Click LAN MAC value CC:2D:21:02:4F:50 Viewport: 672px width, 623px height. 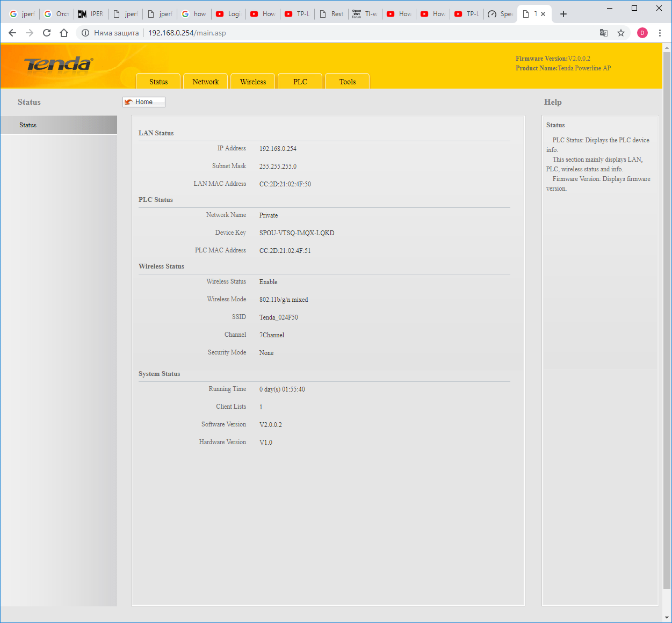285,184
